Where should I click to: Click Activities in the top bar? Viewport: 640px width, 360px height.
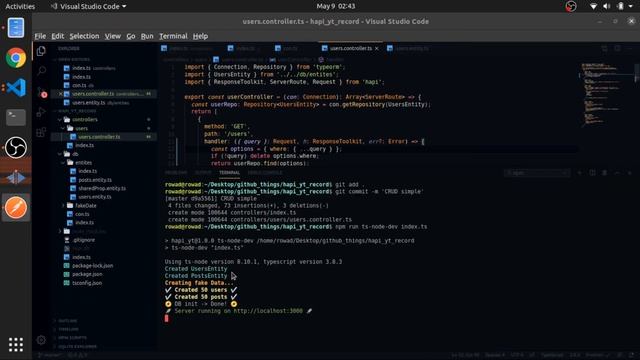coord(20,6)
